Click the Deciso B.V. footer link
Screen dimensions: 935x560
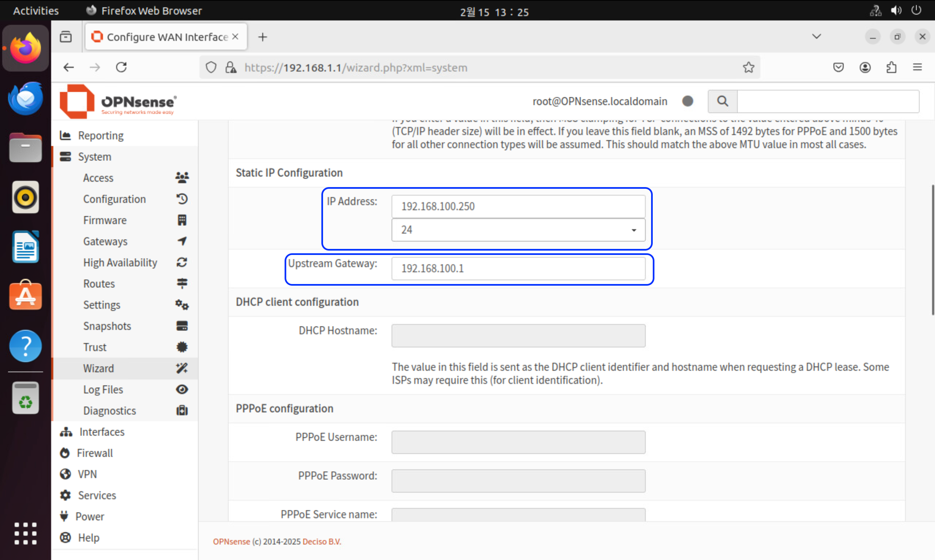(321, 542)
